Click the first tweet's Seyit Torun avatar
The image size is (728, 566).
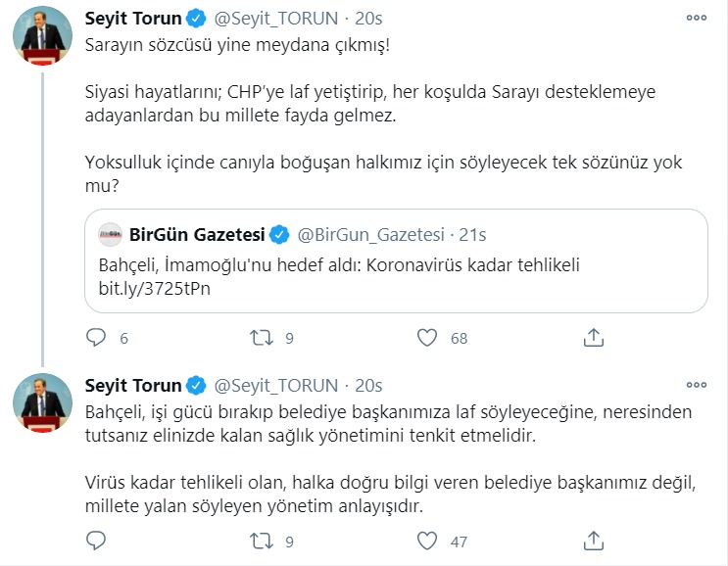point(43,39)
